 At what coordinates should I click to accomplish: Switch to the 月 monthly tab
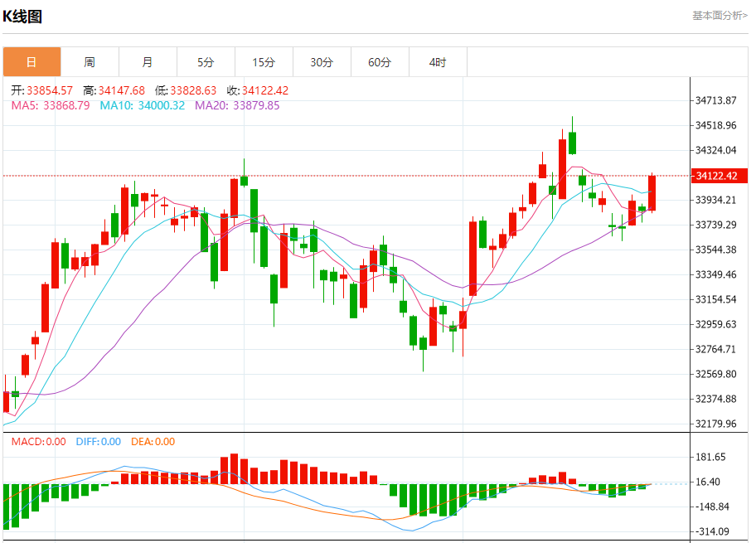(148, 61)
